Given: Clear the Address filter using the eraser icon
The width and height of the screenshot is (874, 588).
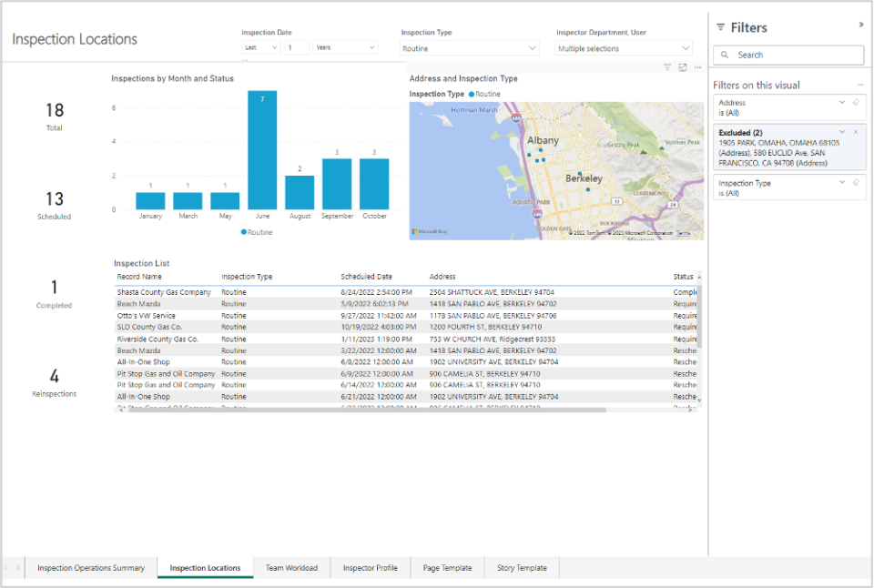Looking at the screenshot, I should coord(855,104).
